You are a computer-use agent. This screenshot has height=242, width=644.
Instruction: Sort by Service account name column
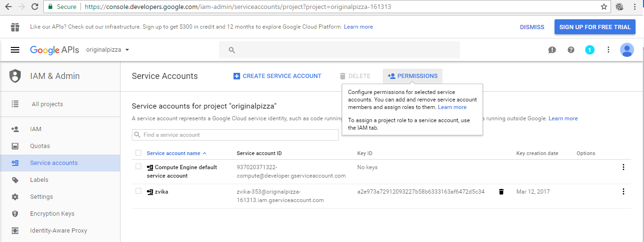pos(177,153)
